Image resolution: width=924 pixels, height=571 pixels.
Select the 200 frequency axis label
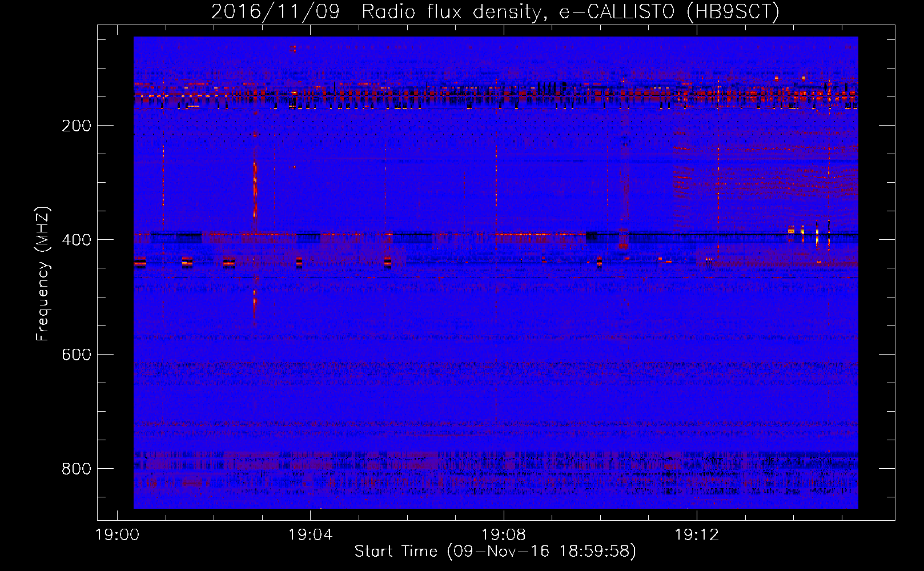77,126
